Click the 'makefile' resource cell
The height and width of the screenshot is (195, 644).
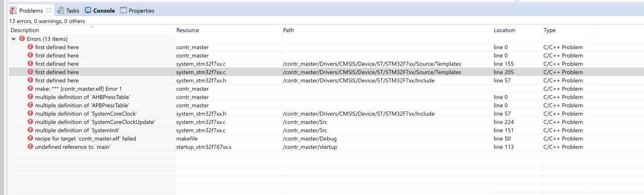pos(187,139)
